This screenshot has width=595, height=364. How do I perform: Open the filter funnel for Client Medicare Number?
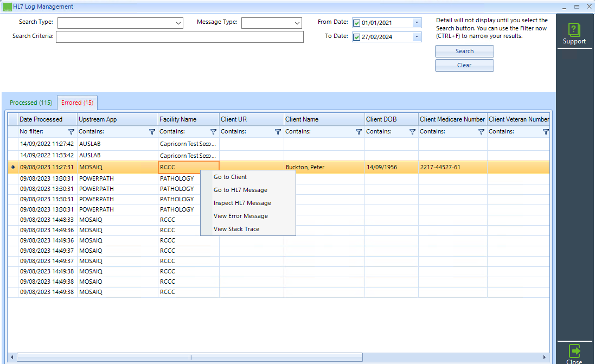pos(481,131)
